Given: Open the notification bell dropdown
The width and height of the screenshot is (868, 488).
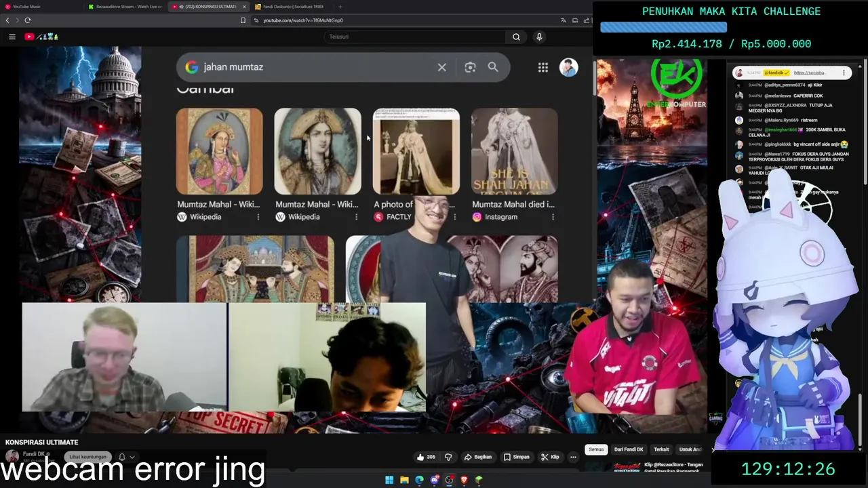Looking at the screenshot, I should click(126, 457).
